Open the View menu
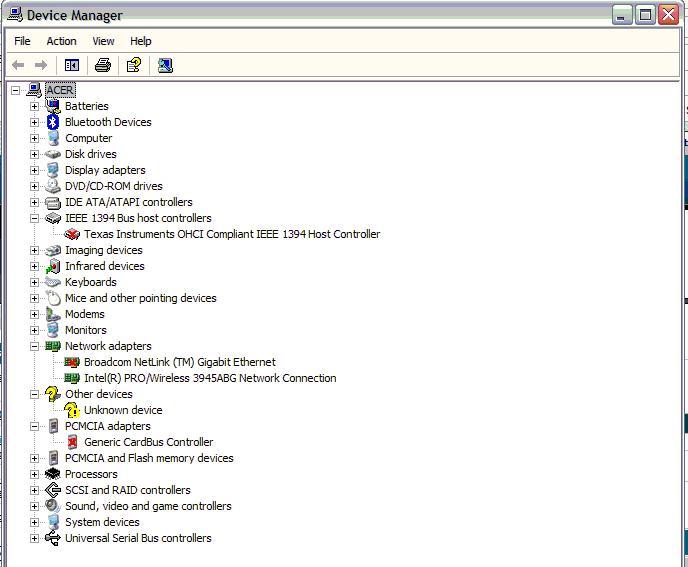Image resolution: width=688 pixels, height=567 pixels. [x=103, y=41]
